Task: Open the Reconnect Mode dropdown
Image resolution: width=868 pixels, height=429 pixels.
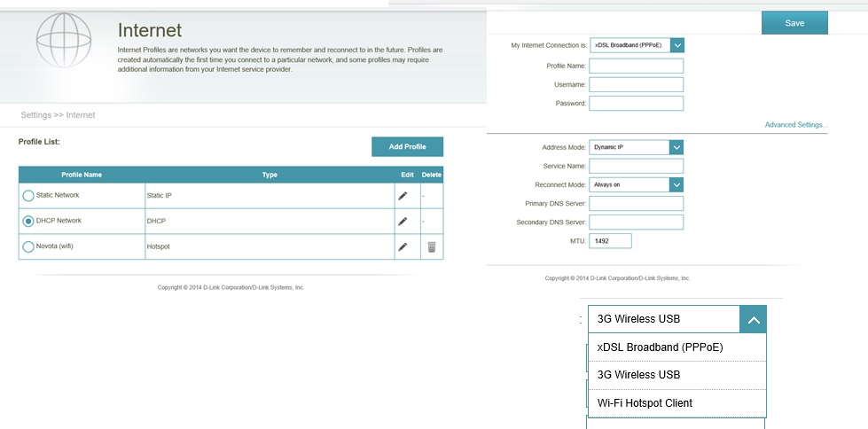Action: tap(636, 185)
